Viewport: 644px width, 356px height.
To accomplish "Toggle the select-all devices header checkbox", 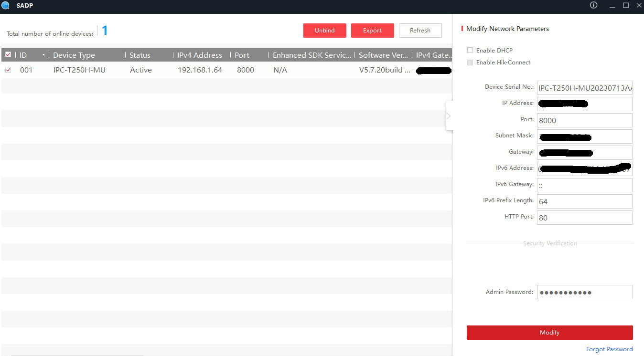I will point(8,55).
